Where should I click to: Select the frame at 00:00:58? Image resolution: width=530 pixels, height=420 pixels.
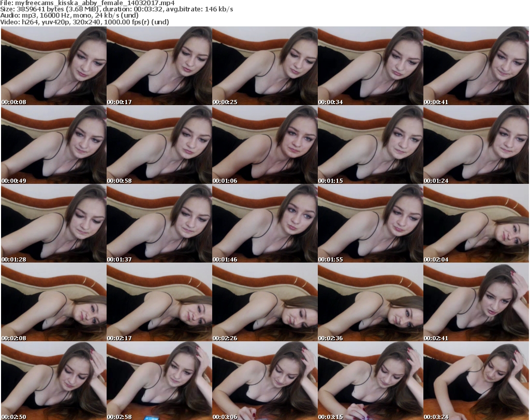click(159, 144)
